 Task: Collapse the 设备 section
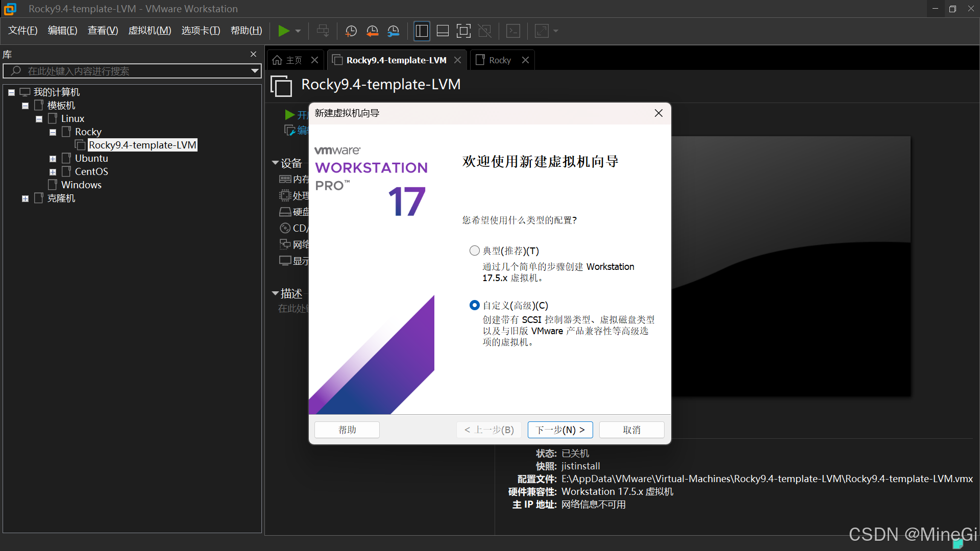[276, 163]
